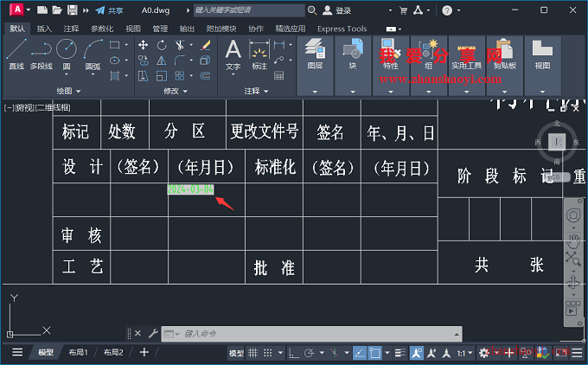Open the Text (文字) tool
The image size is (588, 365).
[x=233, y=54]
